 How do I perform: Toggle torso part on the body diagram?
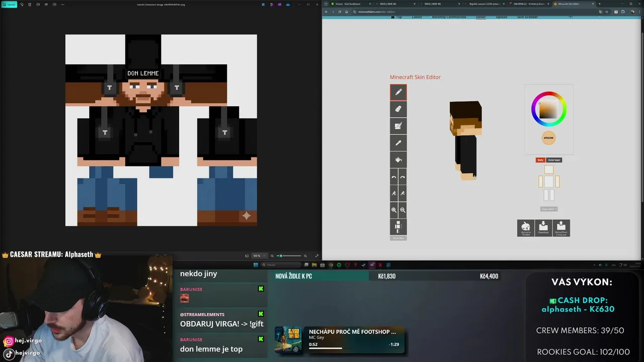click(549, 182)
